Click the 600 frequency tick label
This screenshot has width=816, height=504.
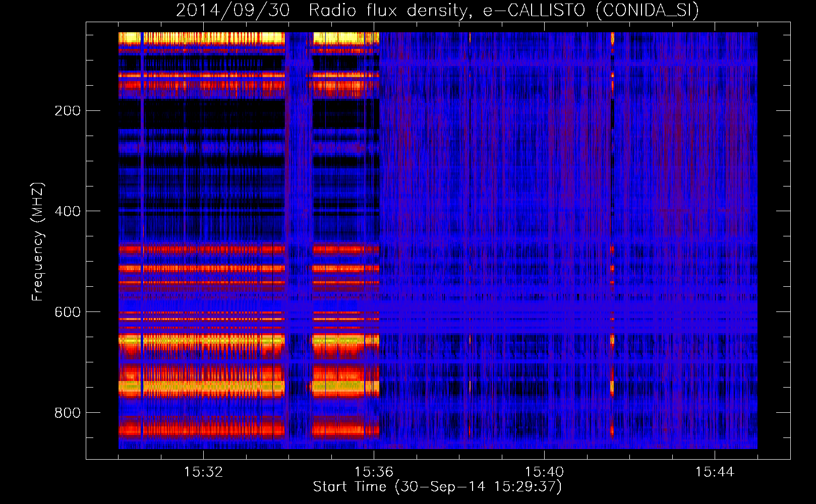tap(68, 312)
